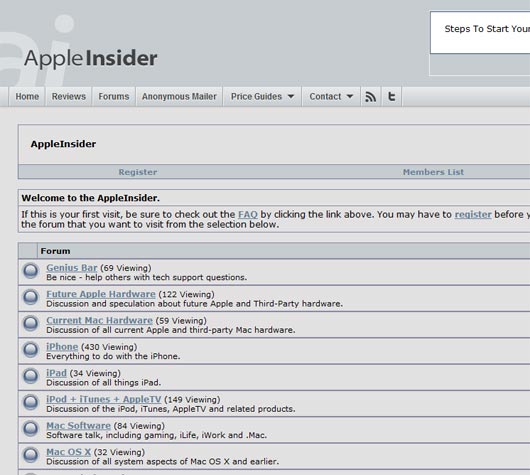Click the bold AppleInsider breadcrumb title
Screen dimensions: 530x475
click(x=63, y=144)
